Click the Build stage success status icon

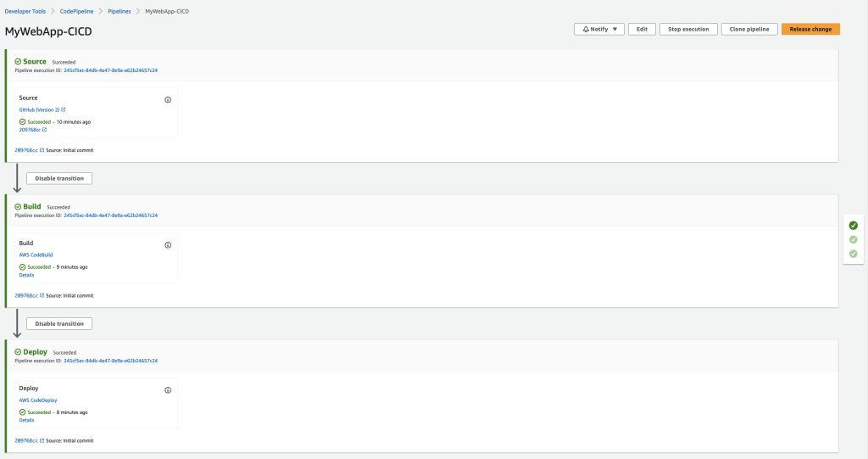pyautogui.click(x=18, y=207)
